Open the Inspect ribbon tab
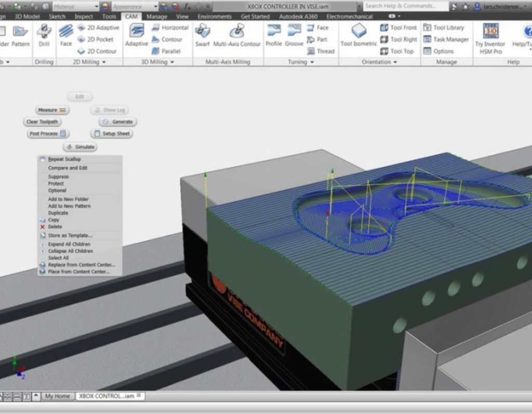The width and height of the screenshot is (532, 414). [84, 16]
